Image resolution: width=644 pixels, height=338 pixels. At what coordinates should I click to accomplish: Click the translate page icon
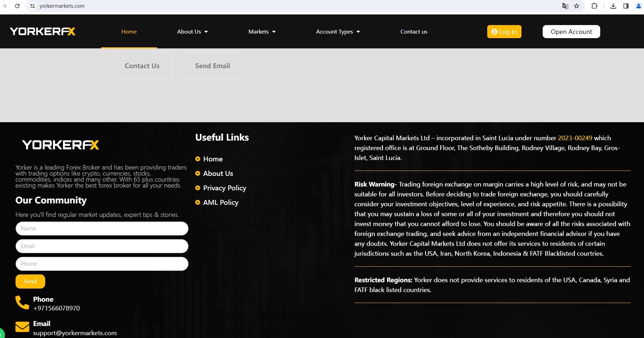565,6
